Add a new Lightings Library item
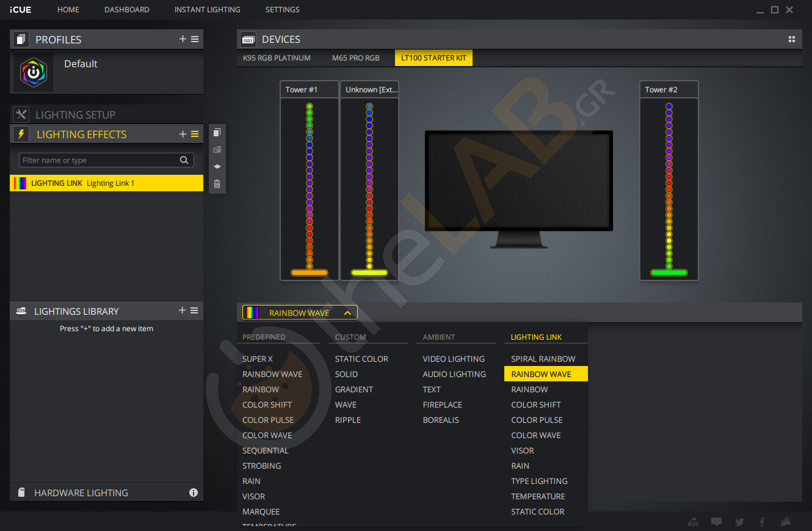812x531 pixels. (x=182, y=310)
